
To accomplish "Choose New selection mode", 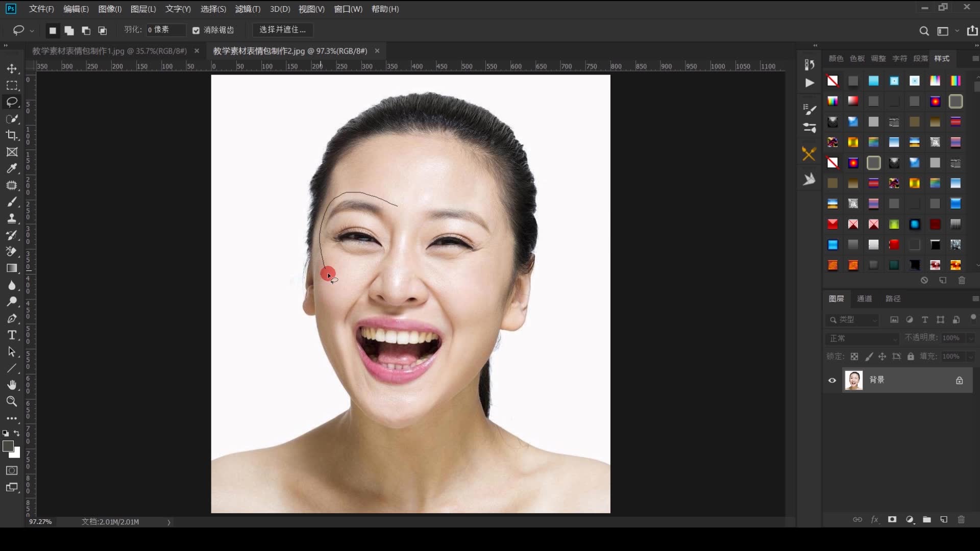I will click(53, 31).
